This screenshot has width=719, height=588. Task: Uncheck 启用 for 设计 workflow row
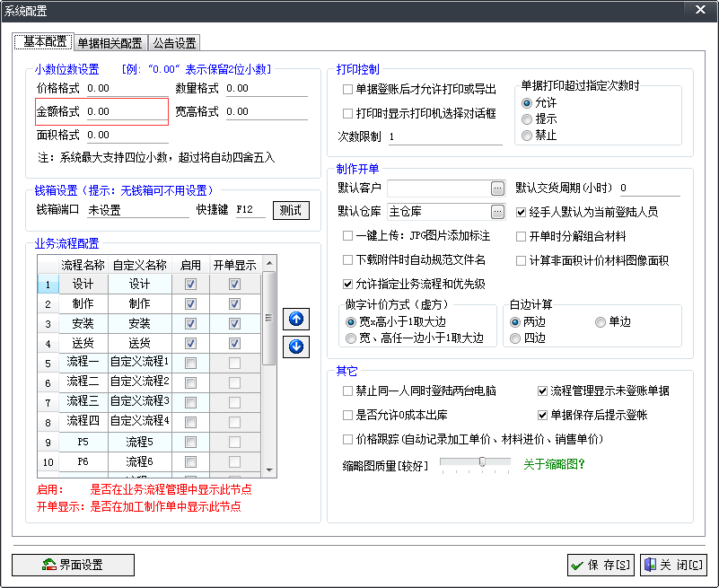[x=190, y=285]
